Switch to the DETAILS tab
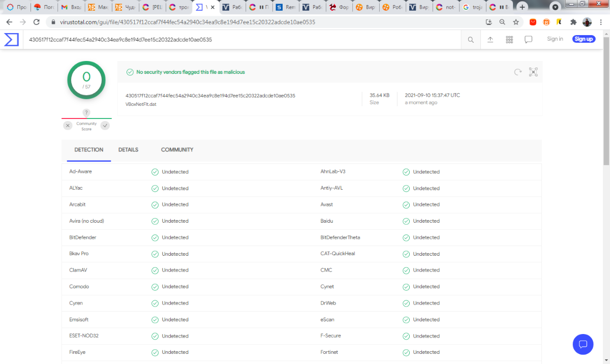This screenshot has height=364, width=610. tap(128, 150)
